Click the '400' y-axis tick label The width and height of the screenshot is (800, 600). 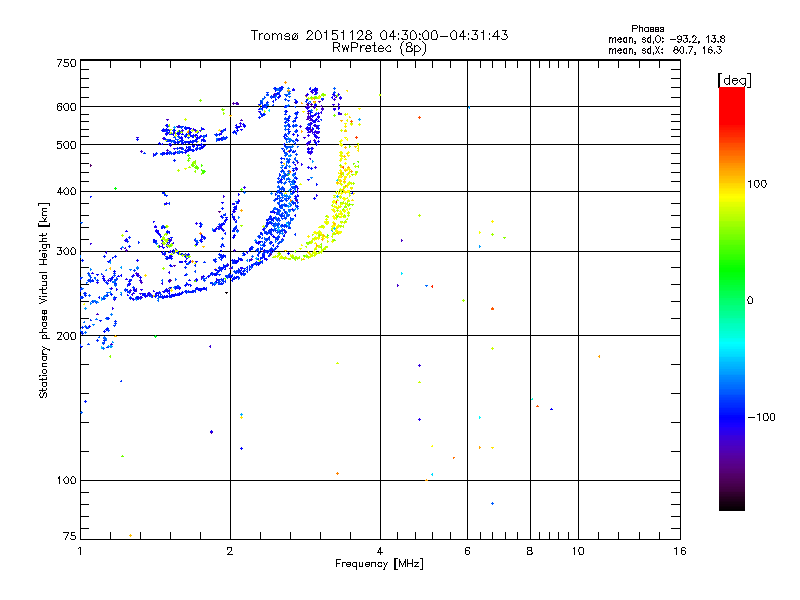tap(66, 192)
